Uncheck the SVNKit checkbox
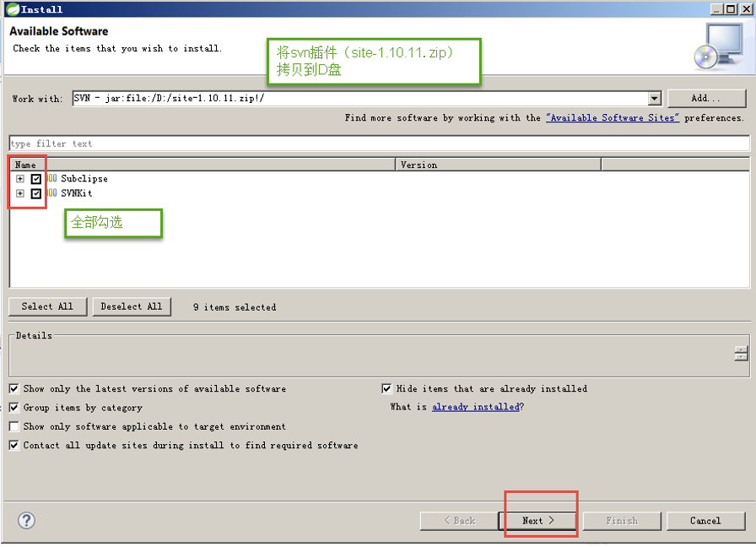Image resolution: width=756 pixels, height=547 pixels. click(x=36, y=193)
